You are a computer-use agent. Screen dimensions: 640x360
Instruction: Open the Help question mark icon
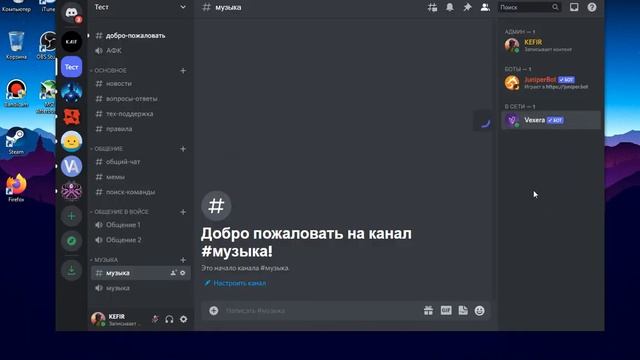pyautogui.click(x=592, y=7)
